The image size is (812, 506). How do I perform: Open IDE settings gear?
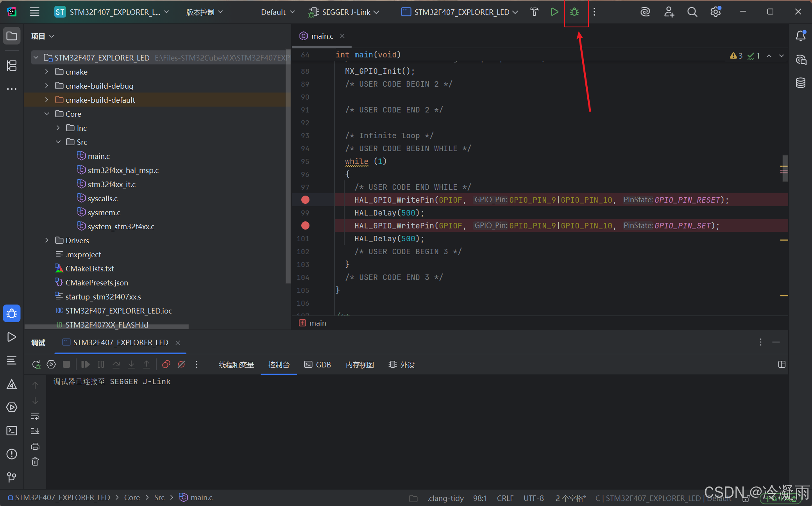pyautogui.click(x=715, y=12)
